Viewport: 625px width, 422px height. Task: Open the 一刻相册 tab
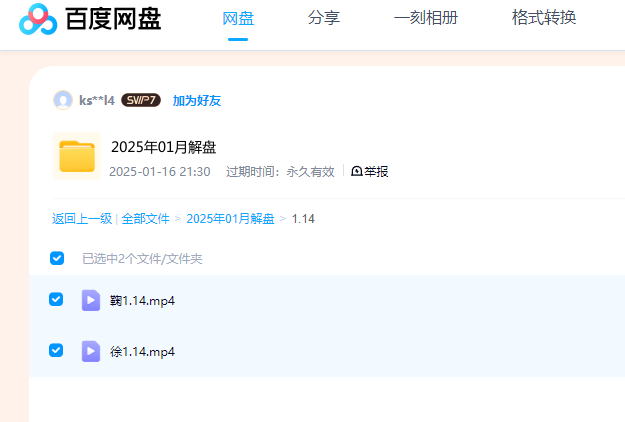click(425, 18)
